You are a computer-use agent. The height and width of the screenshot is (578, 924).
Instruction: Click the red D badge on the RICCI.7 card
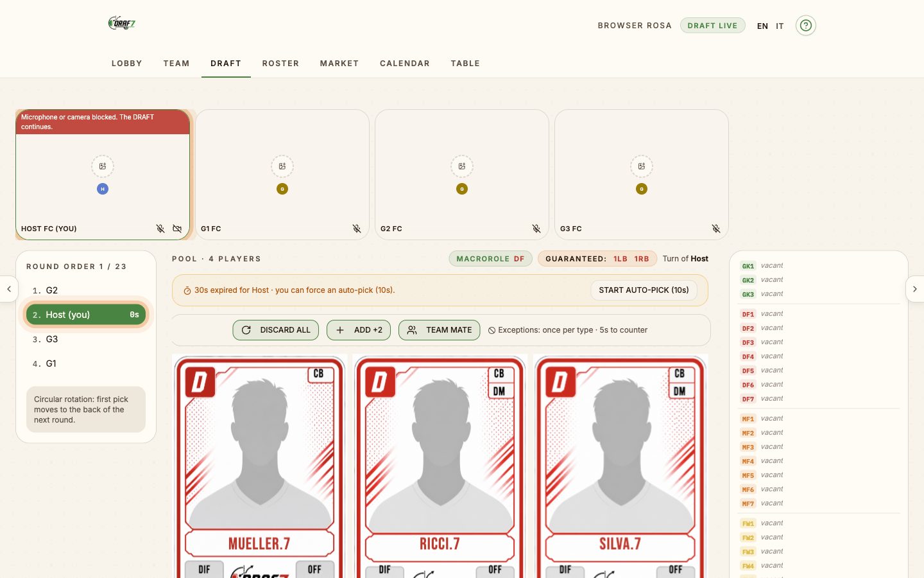(x=380, y=382)
